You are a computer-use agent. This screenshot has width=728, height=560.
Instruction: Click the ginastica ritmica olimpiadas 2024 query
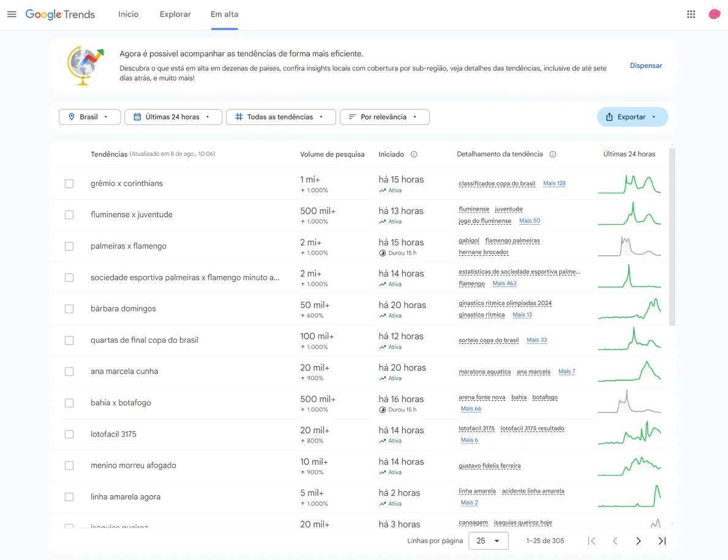point(505,303)
